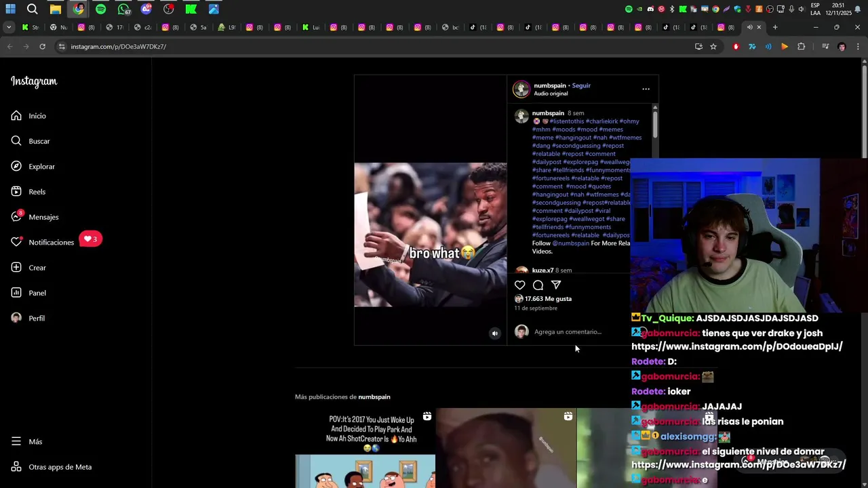Click the #charliekirk hashtag
868x488 pixels.
pos(601,121)
